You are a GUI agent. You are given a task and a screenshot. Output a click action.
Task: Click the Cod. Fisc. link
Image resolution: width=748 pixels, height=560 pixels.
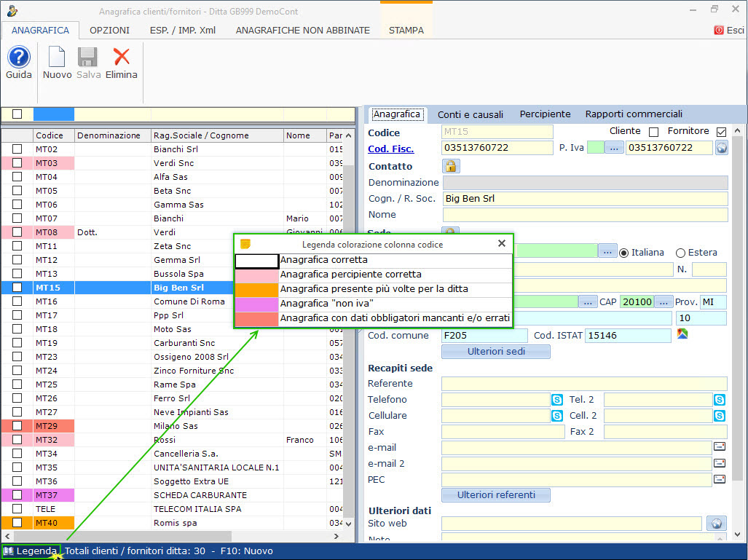coord(390,149)
